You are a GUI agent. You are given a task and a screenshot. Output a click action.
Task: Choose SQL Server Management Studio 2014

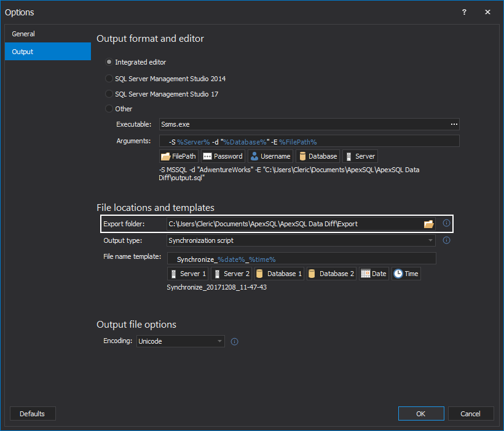pyautogui.click(x=109, y=79)
